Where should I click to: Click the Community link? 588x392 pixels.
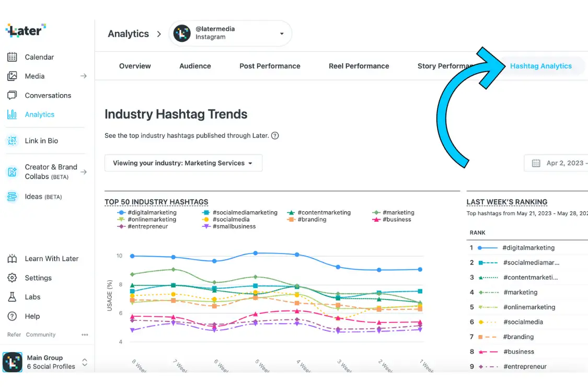[40, 335]
